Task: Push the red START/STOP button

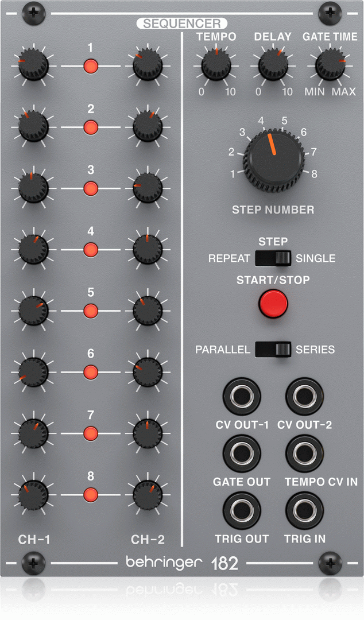Action: coord(273,304)
